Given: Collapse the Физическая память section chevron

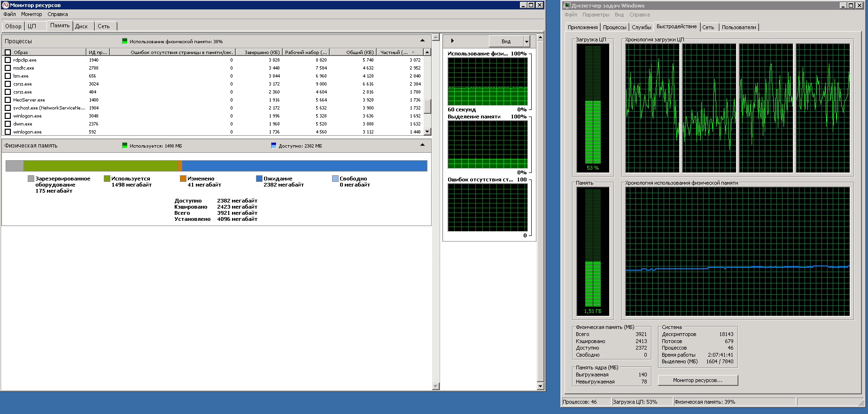Looking at the screenshot, I should point(422,145).
